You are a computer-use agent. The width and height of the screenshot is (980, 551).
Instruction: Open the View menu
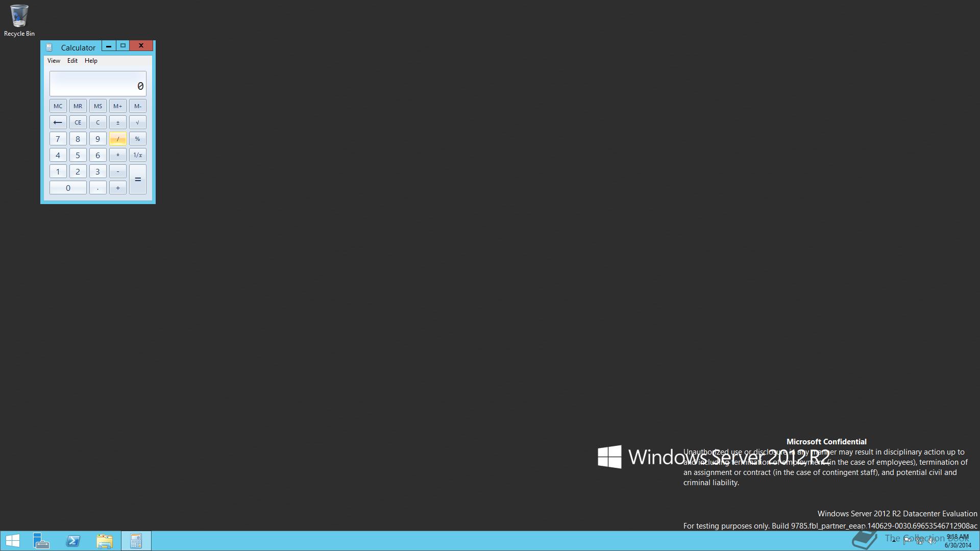54,61
